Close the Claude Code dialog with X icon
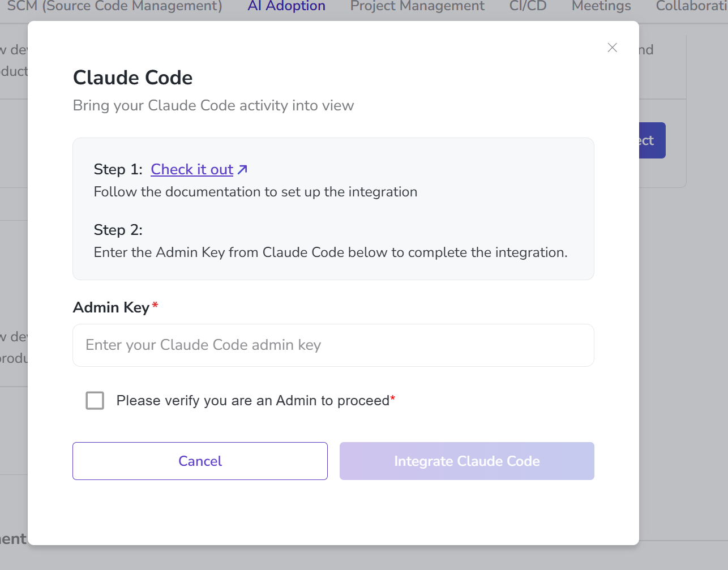728x570 pixels. (612, 48)
